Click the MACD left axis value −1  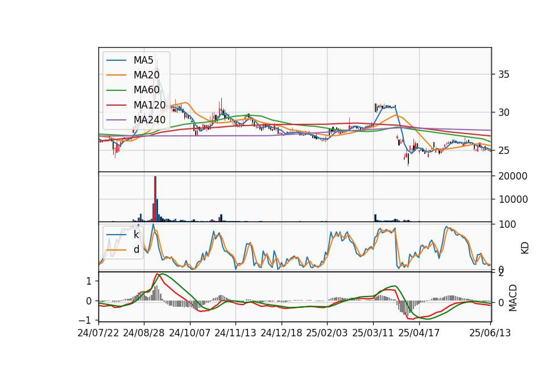(x=86, y=320)
